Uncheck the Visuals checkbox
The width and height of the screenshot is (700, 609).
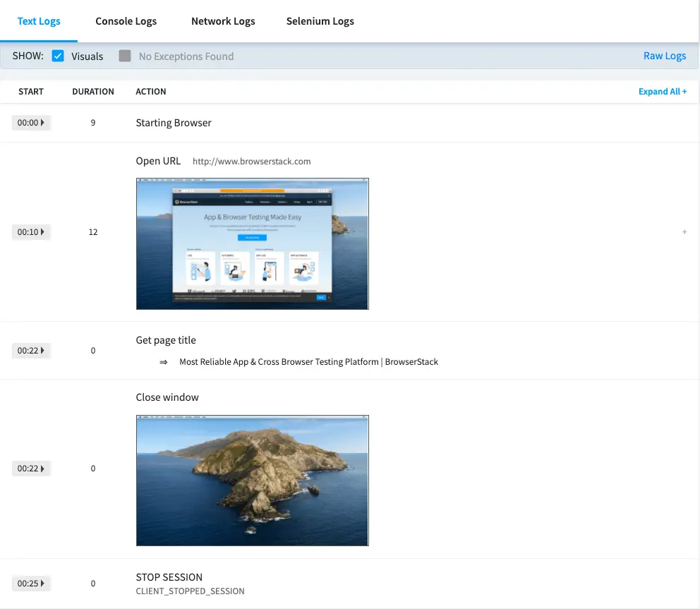tap(57, 56)
